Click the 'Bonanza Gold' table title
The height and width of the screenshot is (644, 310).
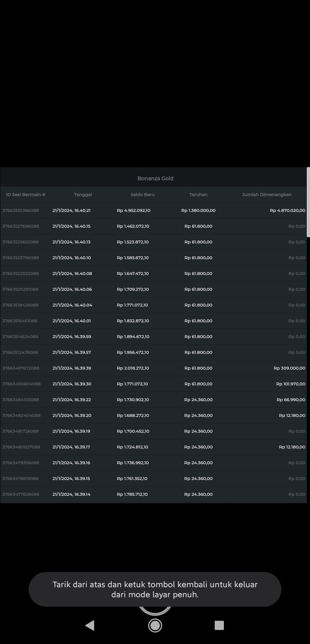[x=155, y=178]
